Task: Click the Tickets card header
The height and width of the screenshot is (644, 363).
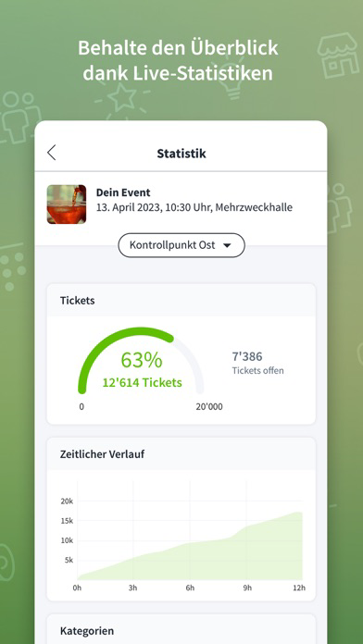Action: (x=181, y=300)
